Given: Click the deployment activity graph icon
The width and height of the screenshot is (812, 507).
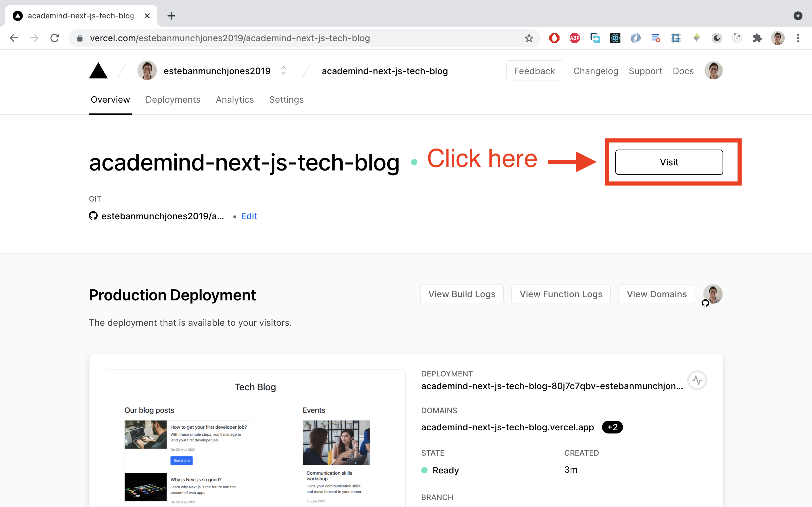Looking at the screenshot, I should point(697,380).
